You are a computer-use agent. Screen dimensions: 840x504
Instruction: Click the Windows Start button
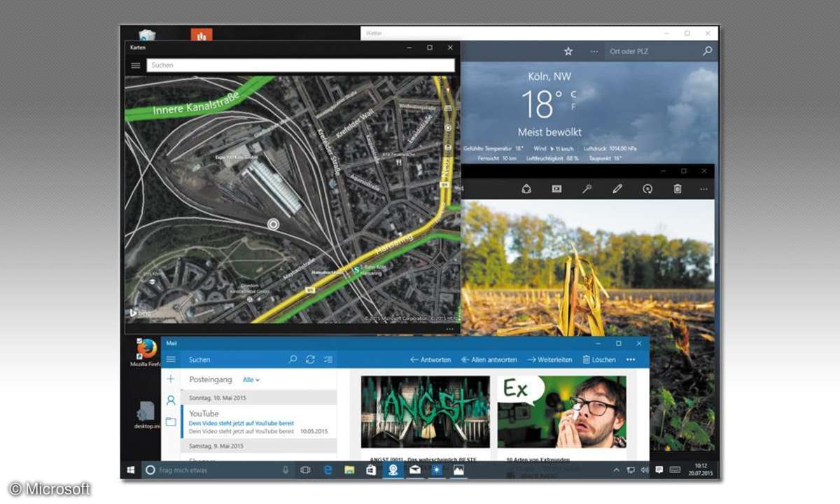131,470
